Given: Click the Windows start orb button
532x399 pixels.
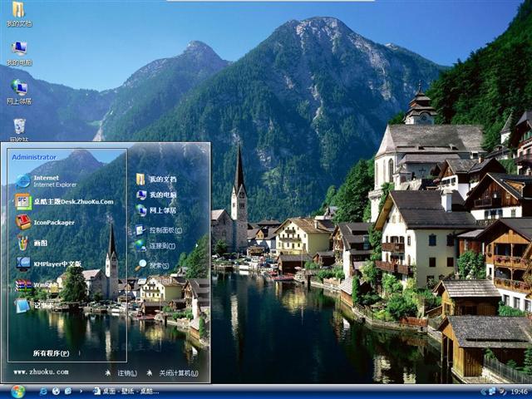Looking at the screenshot, I should click(x=17, y=392).
